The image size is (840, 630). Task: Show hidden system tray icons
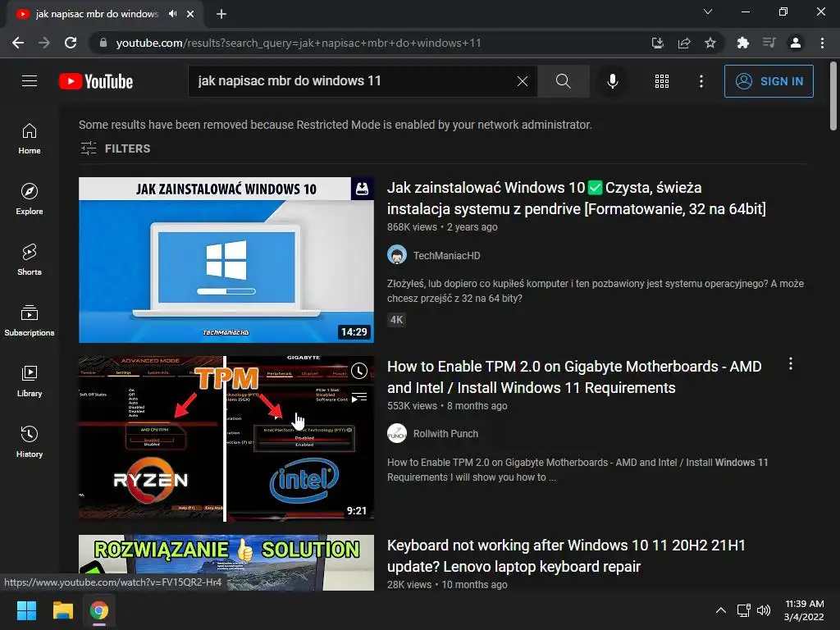click(x=721, y=610)
